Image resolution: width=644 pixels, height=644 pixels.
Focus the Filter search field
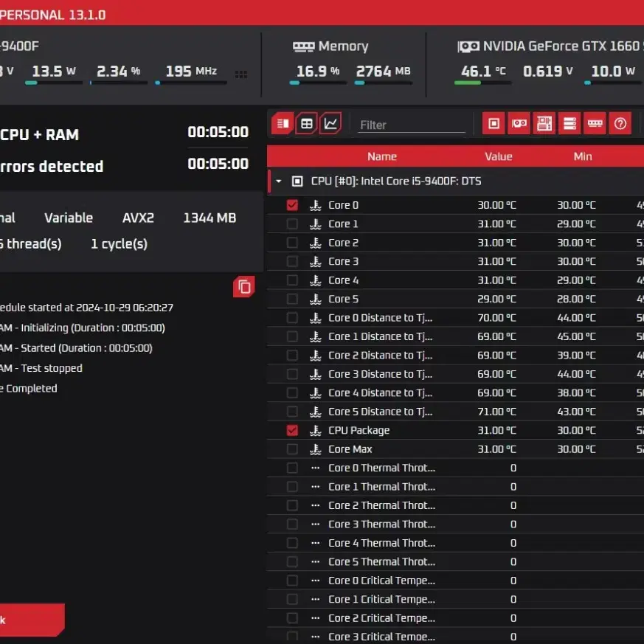[412, 125]
